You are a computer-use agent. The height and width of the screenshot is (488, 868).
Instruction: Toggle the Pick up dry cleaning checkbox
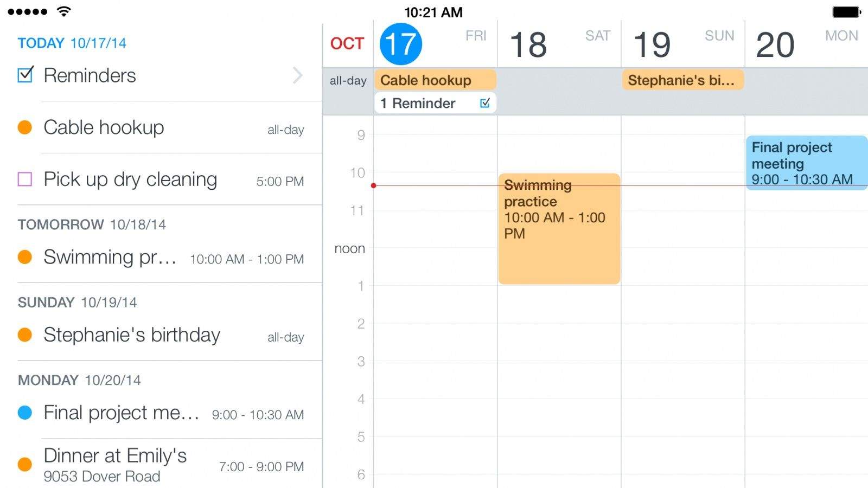(x=25, y=179)
